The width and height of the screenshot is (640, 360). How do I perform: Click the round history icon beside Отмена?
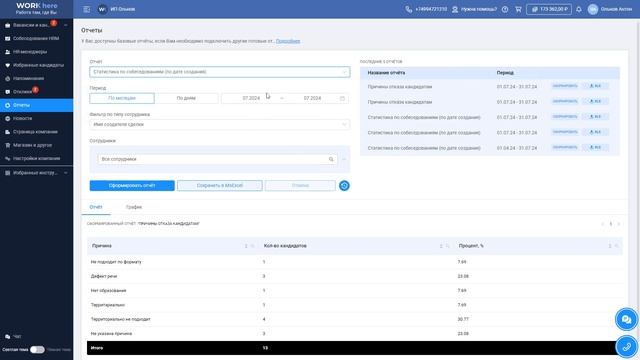344,186
